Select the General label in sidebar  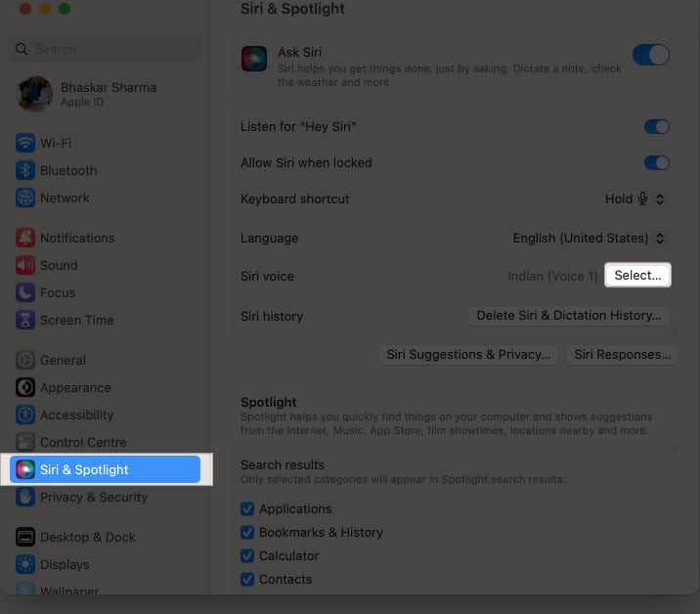click(x=63, y=360)
